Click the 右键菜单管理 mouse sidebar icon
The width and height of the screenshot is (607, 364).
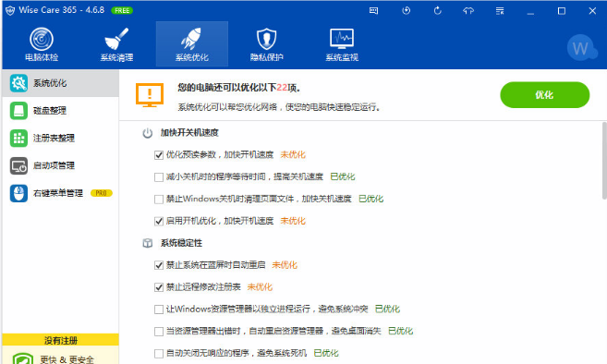(18, 193)
